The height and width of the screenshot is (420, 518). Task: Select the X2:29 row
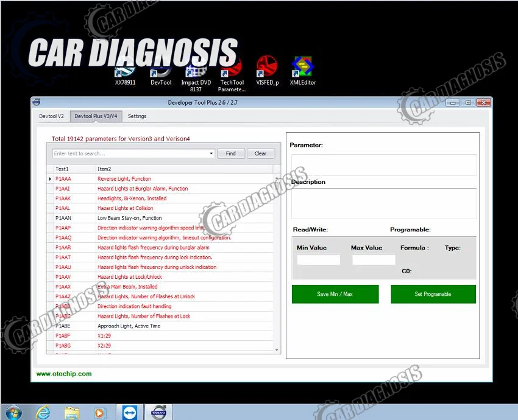tap(160, 346)
